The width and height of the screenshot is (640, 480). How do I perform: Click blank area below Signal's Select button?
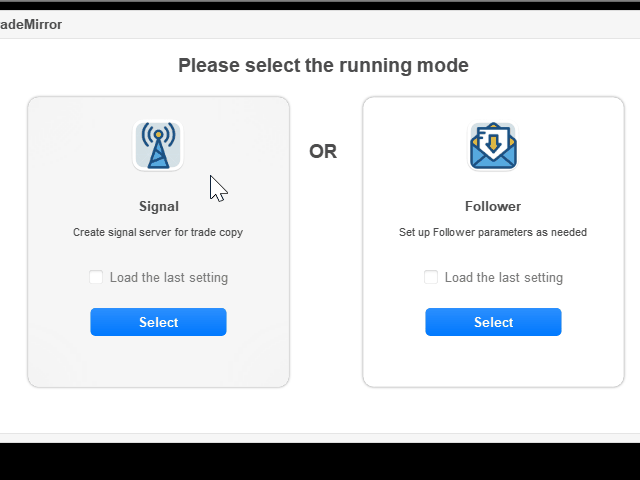coord(158,361)
